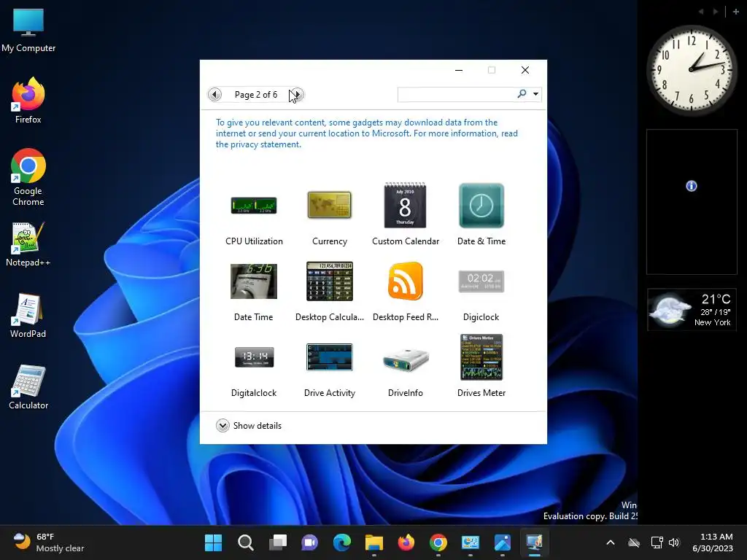747x560 pixels.
Task: Select the Desktop Calculator gadget
Action: [330, 291]
